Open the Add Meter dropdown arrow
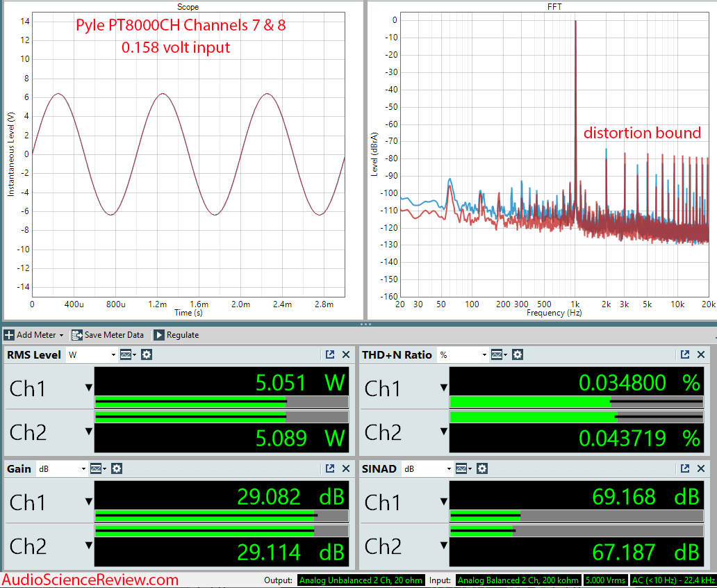This screenshot has width=717, height=588. pos(61,336)
